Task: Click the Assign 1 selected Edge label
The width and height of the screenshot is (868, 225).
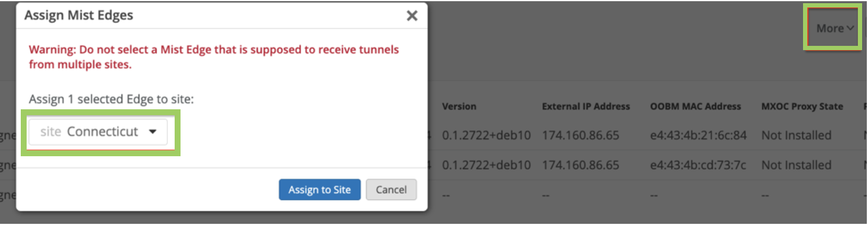Action: click(111, 99)
